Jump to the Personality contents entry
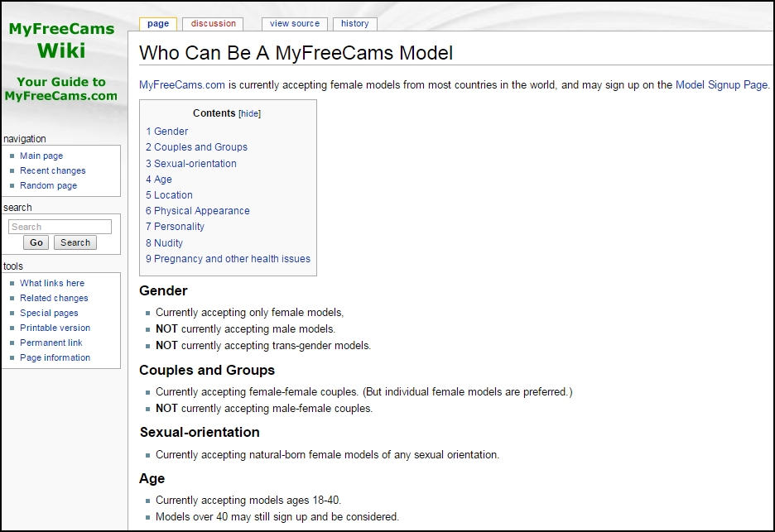Screen dimensions: 775x532 pyautogui.click(x=175, y=227)
